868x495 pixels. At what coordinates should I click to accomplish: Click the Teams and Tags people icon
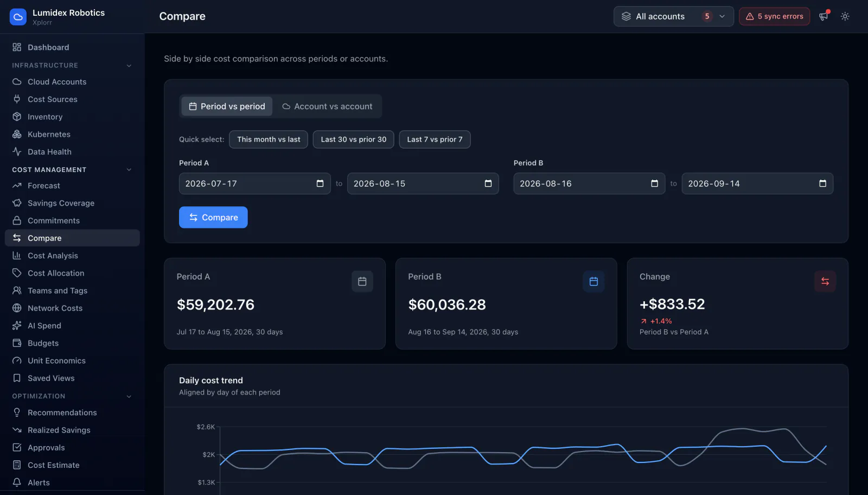(x=17, y=290)
